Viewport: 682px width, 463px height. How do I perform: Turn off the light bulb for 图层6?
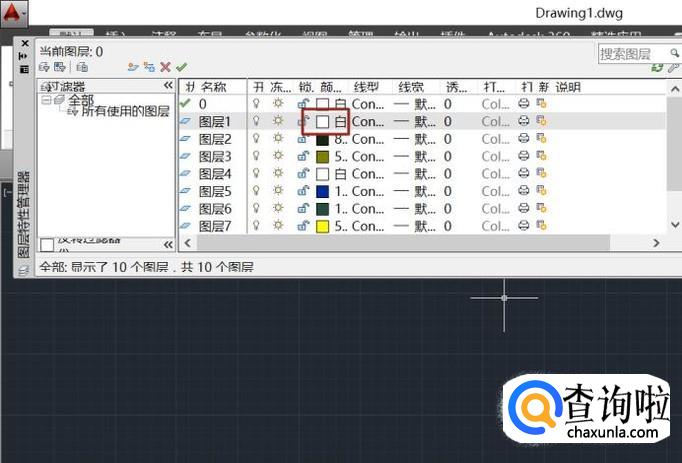tap(257, 209)
